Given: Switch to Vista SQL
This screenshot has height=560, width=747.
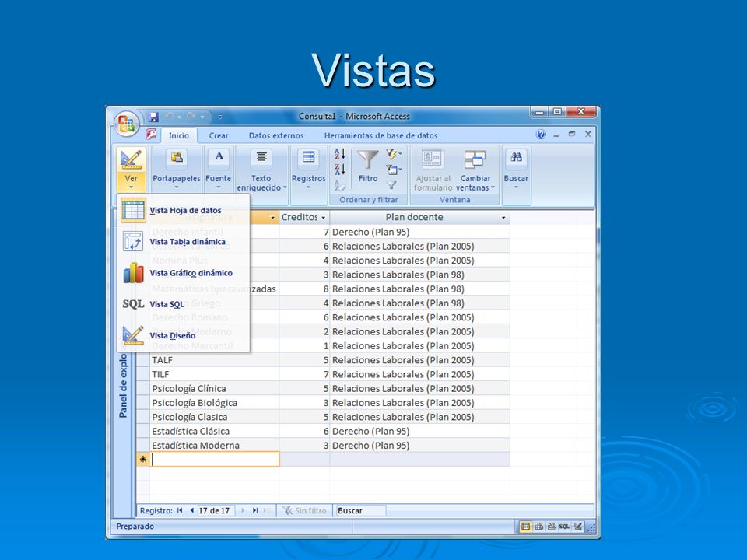Looking at the screenshot, I should (x=184, y=304).
